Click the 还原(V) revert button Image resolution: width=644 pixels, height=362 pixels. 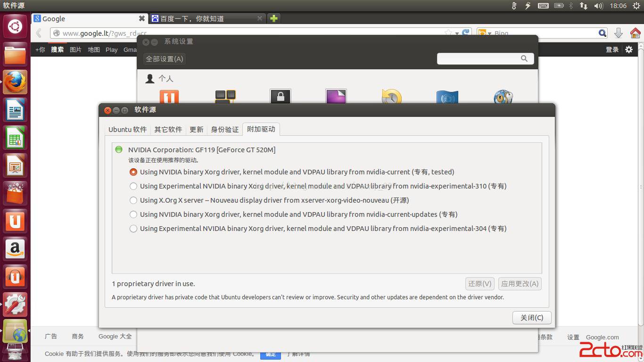coord(479,284)
